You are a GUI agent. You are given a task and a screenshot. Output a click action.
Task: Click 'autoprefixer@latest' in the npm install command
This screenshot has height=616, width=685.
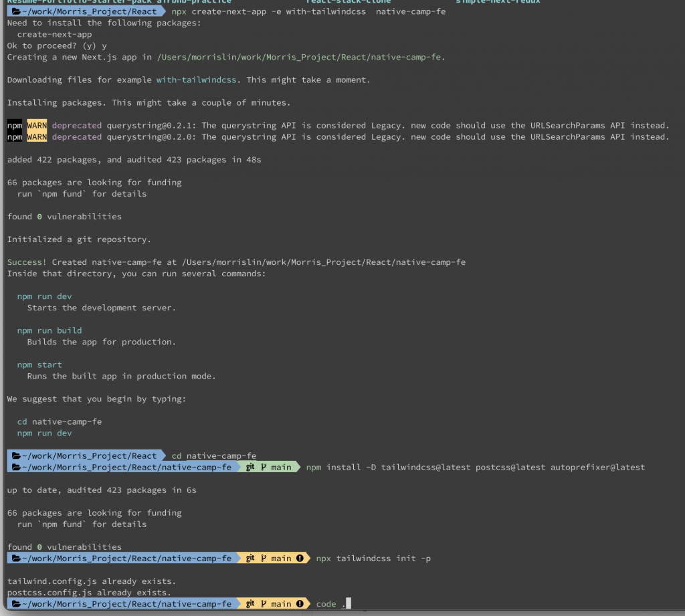pos(597,467)
